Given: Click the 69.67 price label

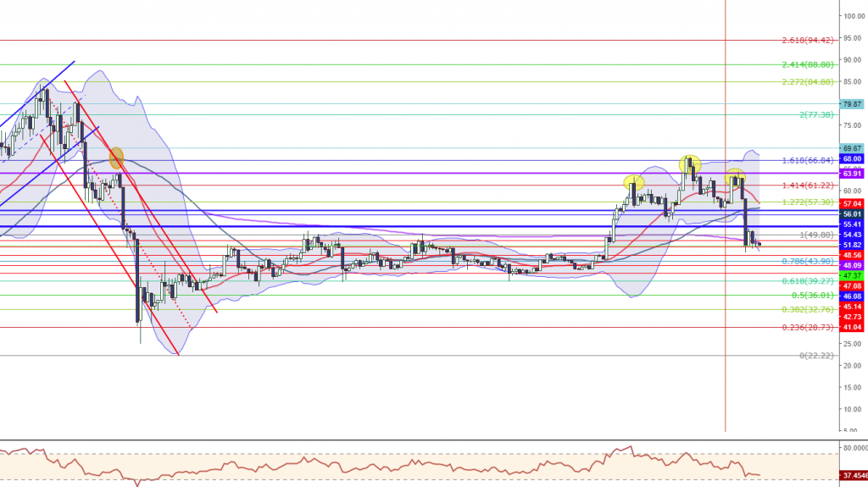Looking at the screenshot, I should coord(852,148).
